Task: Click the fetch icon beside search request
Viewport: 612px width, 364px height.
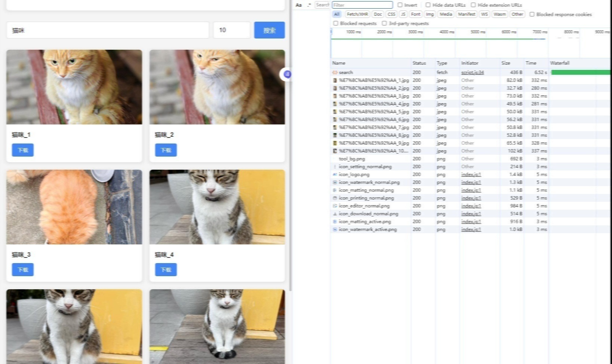Action: 335,73
